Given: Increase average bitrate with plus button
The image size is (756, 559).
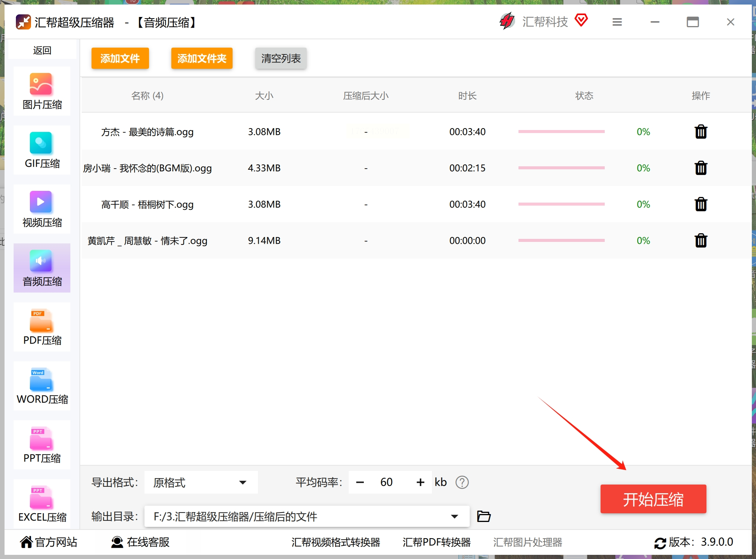Looking at the screenshot, I should pyautogui.click(x=420, y=482).
